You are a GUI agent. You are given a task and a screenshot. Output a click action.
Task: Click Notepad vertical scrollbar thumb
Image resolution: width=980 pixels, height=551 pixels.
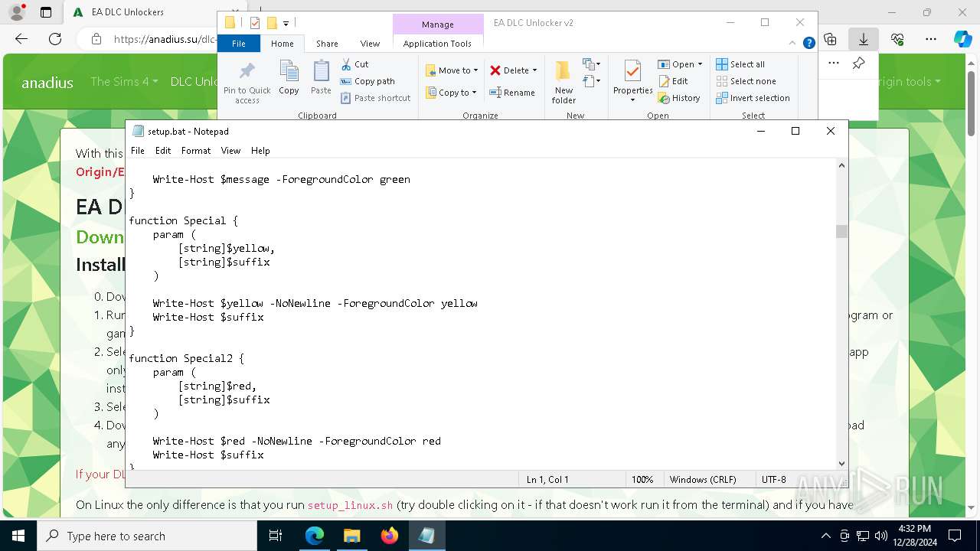coord(841,231)
